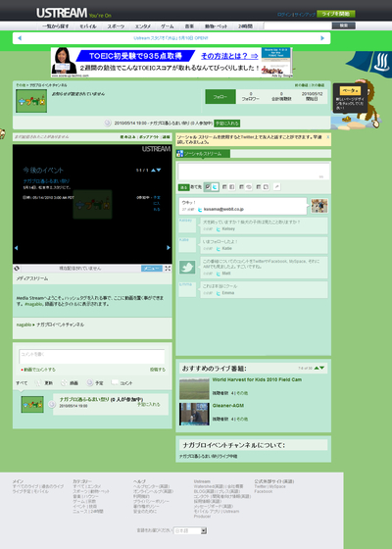Click the refresh icon below the player
The image size is (392, 549).
(x=16, y=269)
